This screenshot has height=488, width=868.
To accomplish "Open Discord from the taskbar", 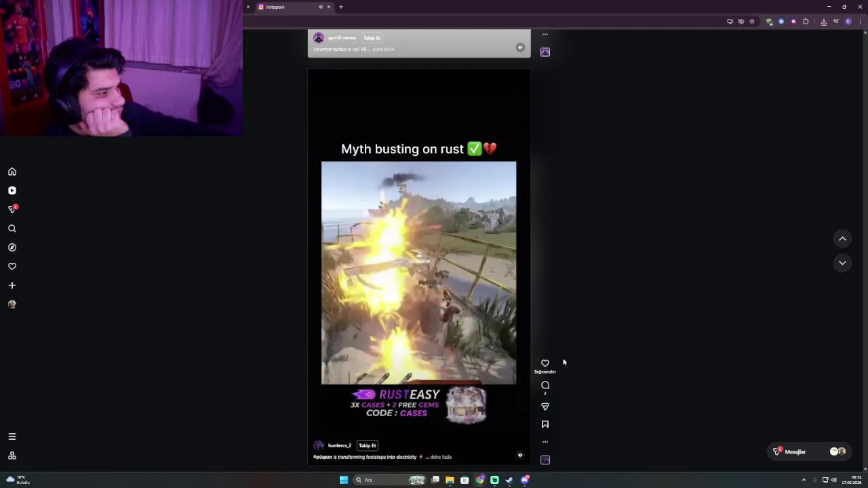I will coord(525,480).
